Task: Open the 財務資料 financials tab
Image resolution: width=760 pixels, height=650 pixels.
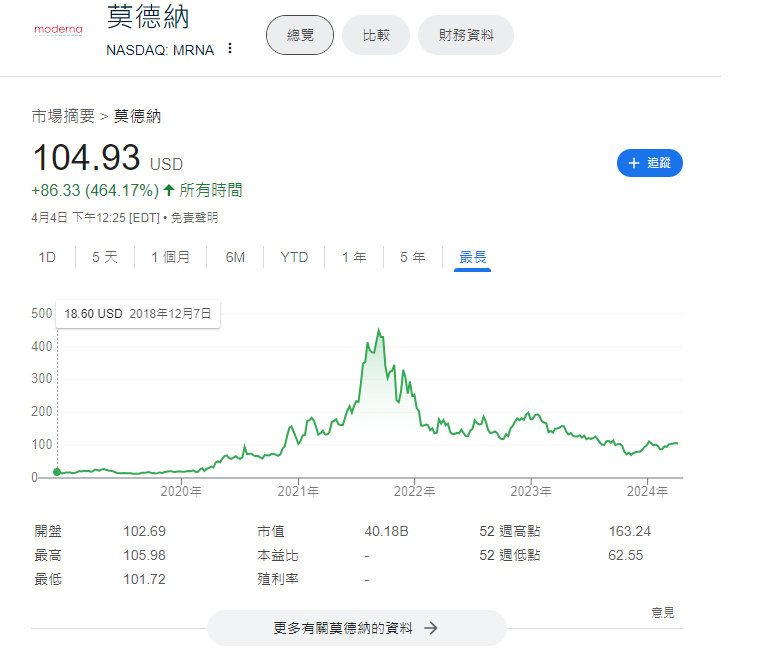Action: click(x=465, y=35)
